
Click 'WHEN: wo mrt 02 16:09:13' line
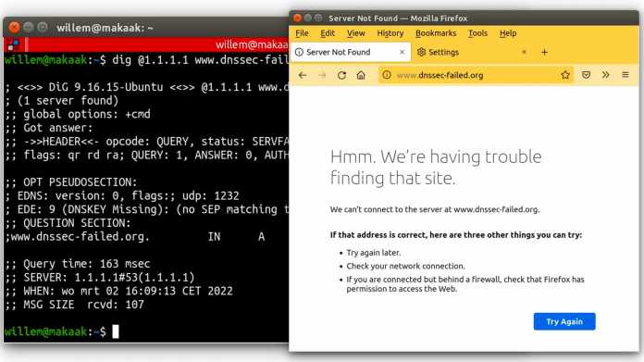[118, 291]
